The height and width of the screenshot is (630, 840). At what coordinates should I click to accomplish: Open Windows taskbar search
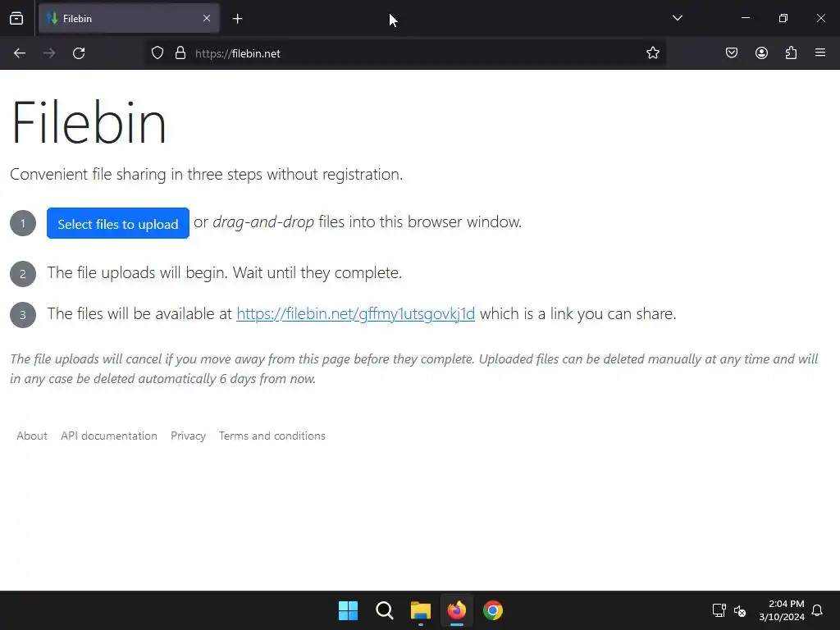384,610
